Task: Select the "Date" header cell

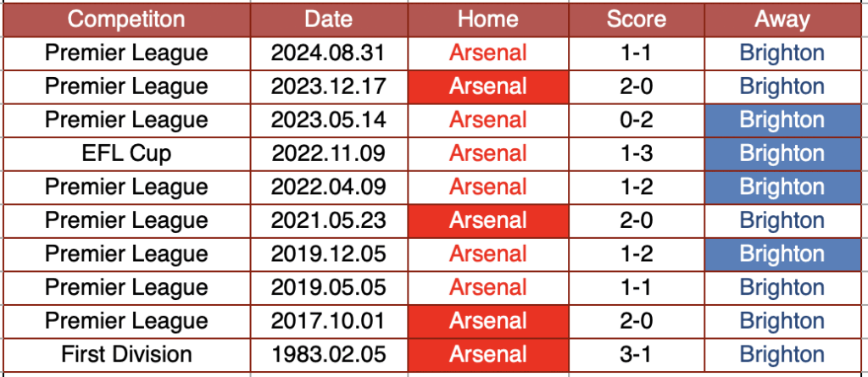Action: [328, 19]
